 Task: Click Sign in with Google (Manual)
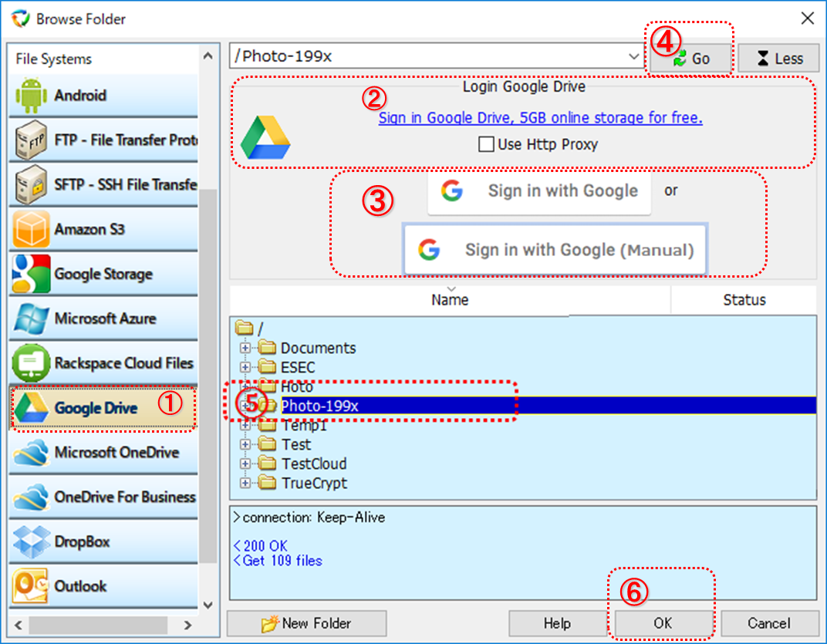555,250
